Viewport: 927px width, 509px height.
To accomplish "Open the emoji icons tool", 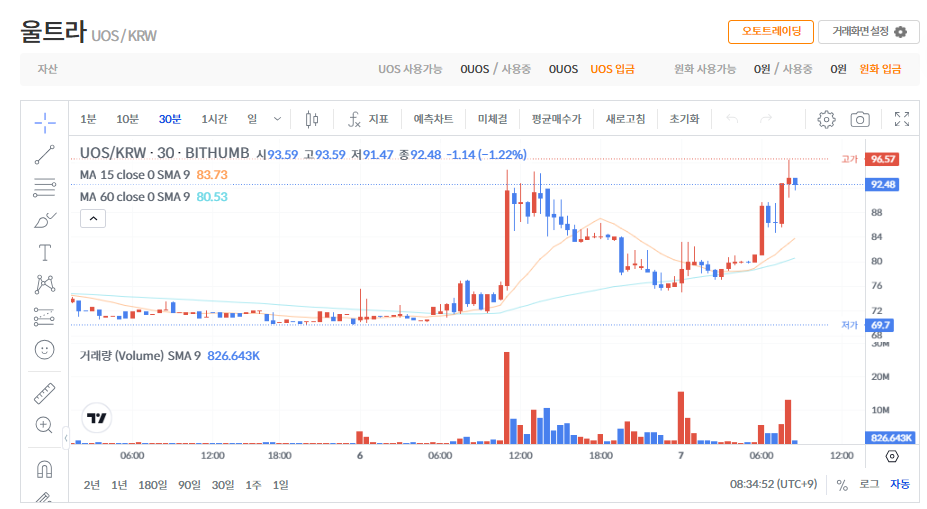I will click(45, 350).
